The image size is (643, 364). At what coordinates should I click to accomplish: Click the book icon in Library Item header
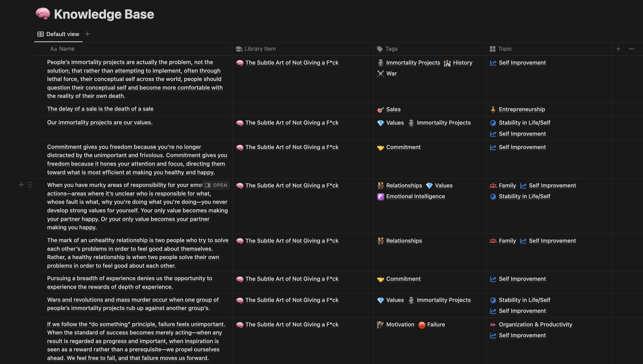click(x=238, y=49)
